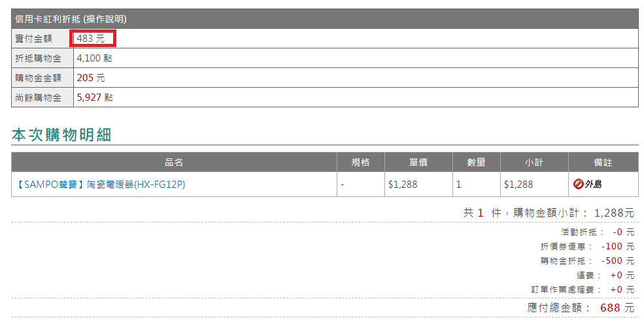The height and width of the screenshot is (322, 644).
Task: Click the 折價券優惠 -100 元 line
Action: 587,246
